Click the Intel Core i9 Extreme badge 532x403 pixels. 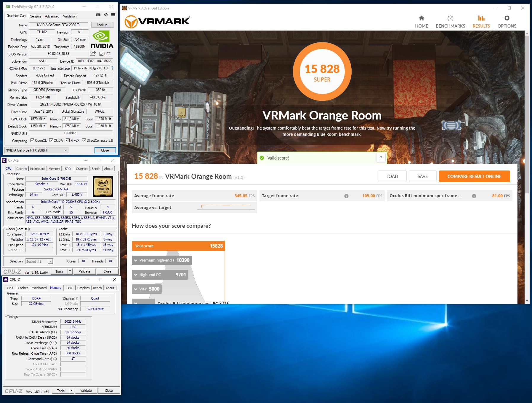(x=103, y=187)
